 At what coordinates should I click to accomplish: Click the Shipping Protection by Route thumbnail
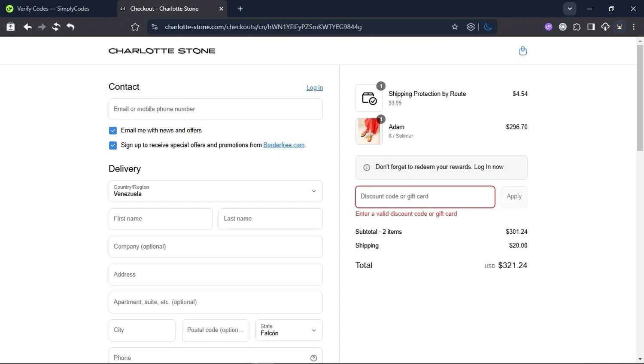(369, 98)
